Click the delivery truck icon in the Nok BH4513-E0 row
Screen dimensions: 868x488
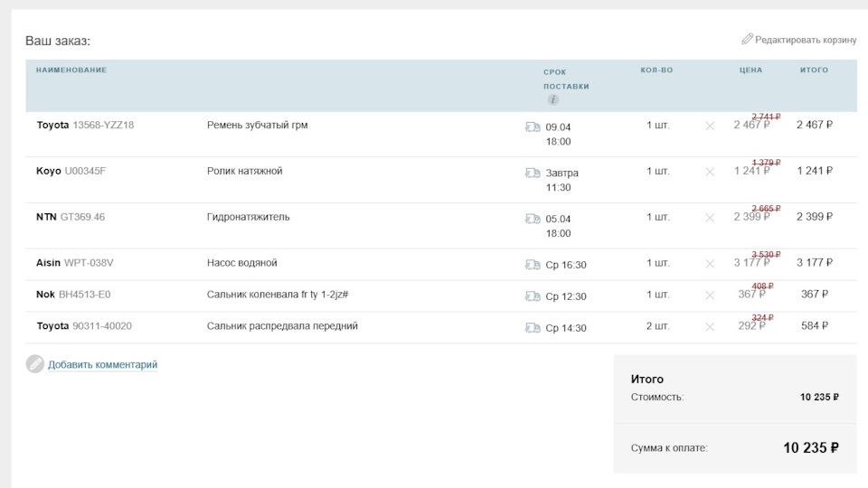click(x=533, y=296)
